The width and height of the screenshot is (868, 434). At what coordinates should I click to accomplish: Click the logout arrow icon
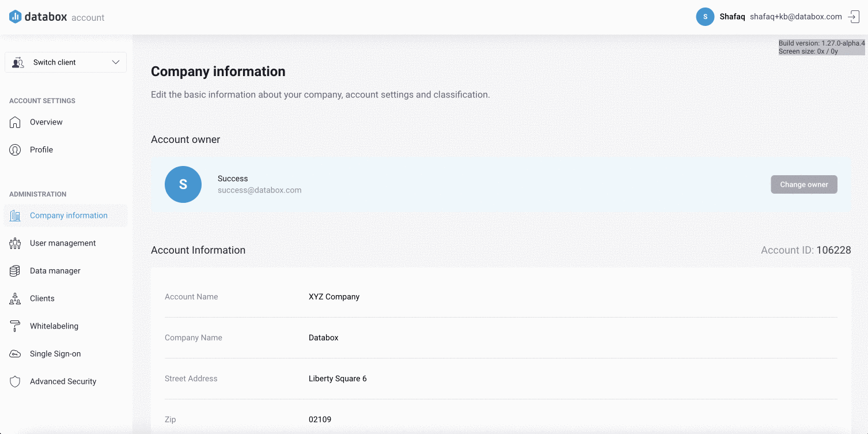pos(854,17)
